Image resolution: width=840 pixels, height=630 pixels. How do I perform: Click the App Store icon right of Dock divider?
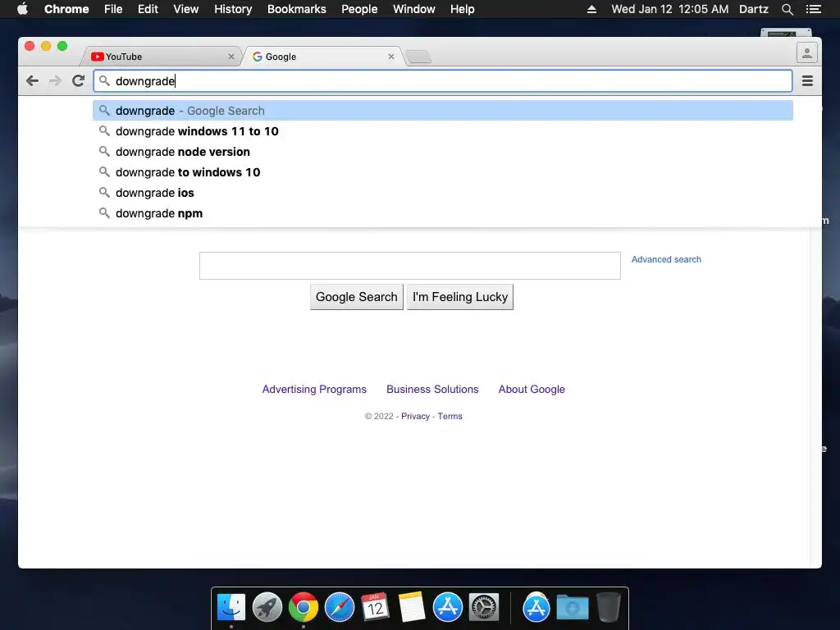[x=536, y=607]
